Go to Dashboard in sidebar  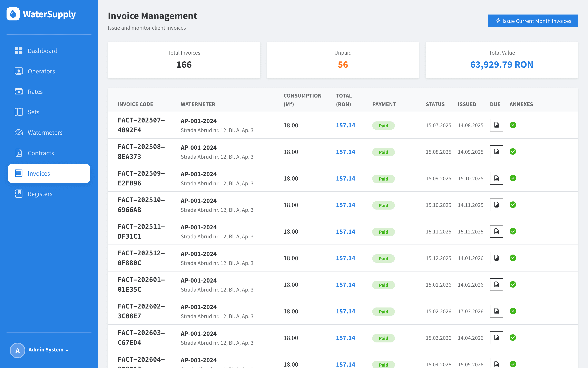(49, 51)
